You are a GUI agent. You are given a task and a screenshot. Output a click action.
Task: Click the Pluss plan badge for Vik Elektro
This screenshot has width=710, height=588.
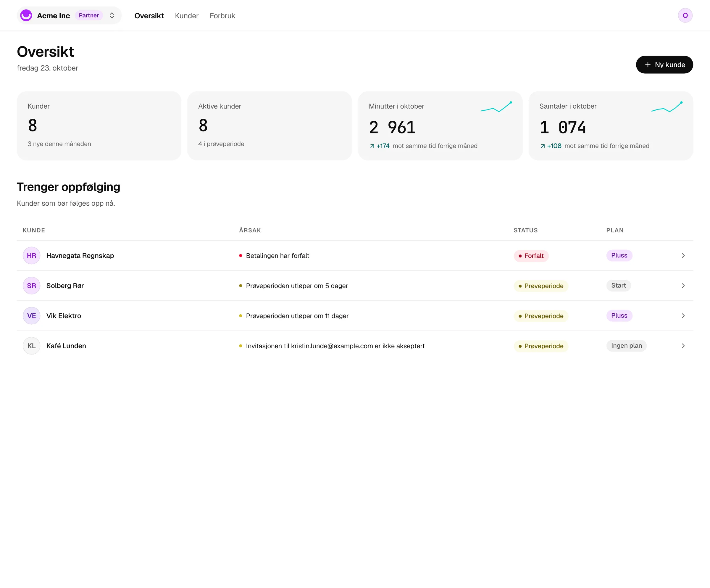pyautogui.click(x=619, y=315)
